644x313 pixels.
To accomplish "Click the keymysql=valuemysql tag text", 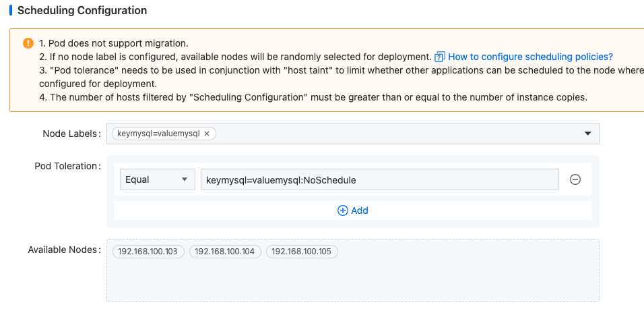I will pos(158,134).
